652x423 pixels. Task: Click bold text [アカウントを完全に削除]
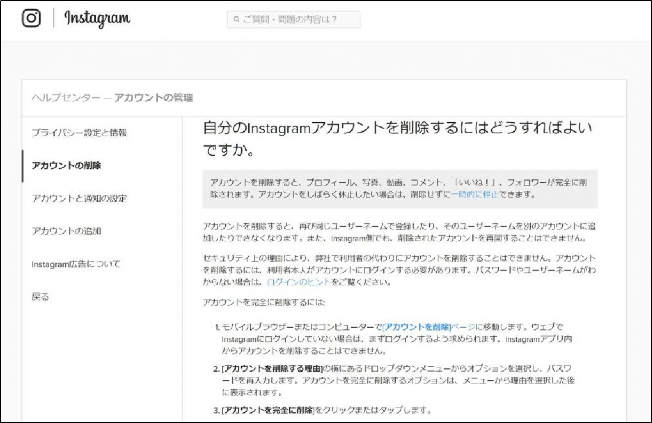tap(268, 410)
